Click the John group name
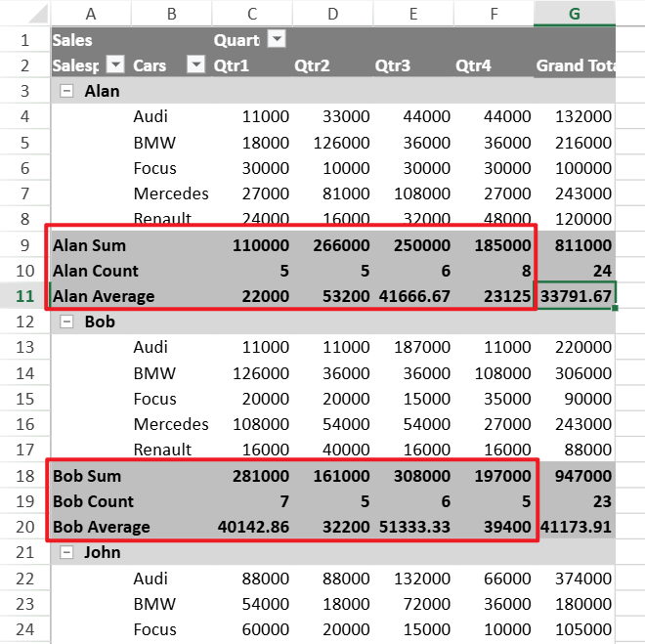 [x=103, y=552]
